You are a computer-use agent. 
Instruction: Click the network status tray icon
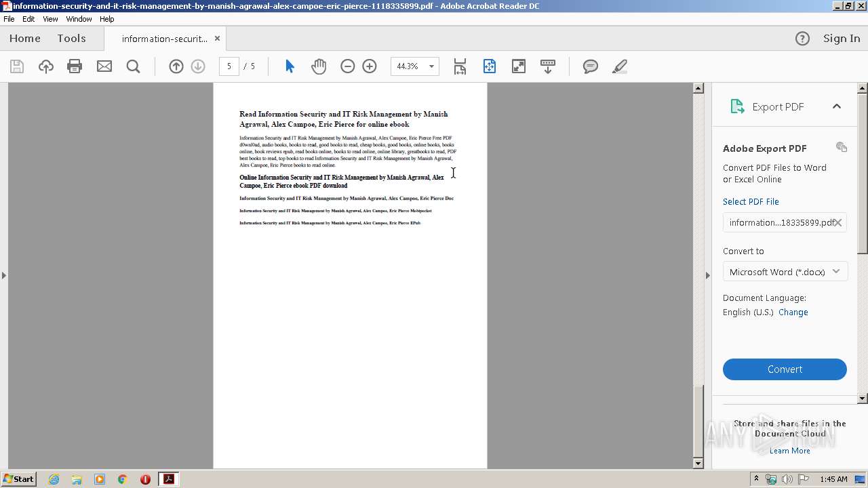tap(771, 479)
